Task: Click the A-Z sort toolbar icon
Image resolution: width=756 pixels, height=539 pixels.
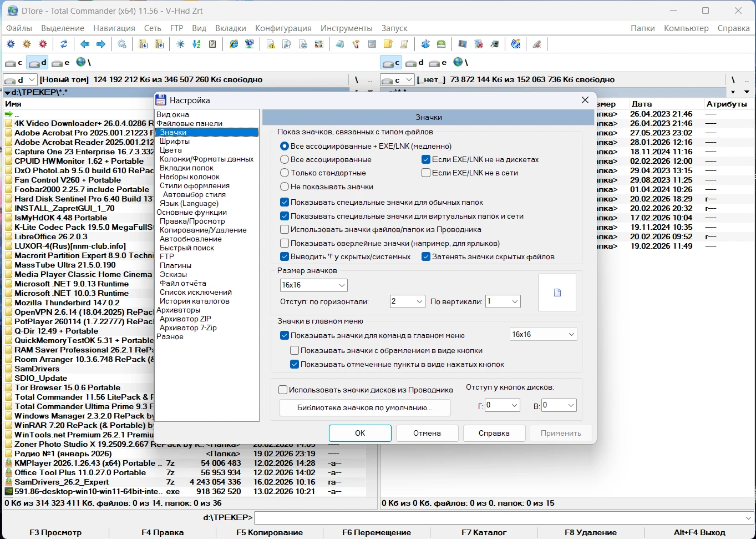Action: coord(196,44)
